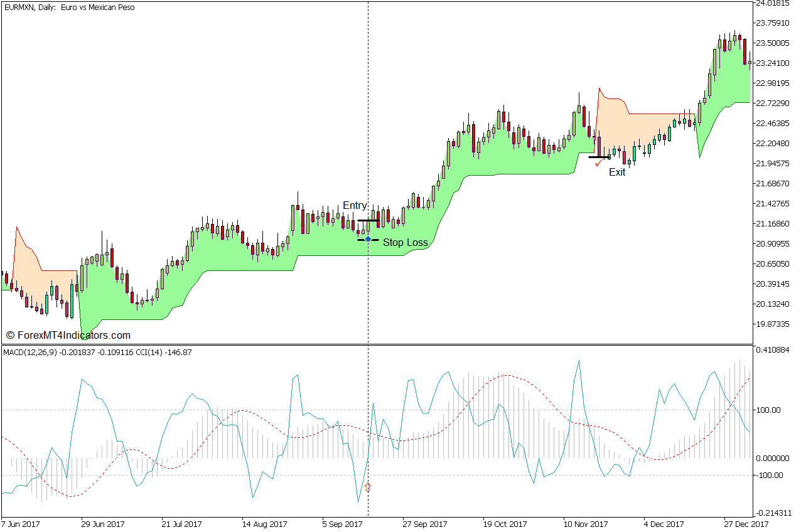Click the Exit text label
Image resolution: width=801 pixels, height=532 pixels.
(x=617, y=172)
